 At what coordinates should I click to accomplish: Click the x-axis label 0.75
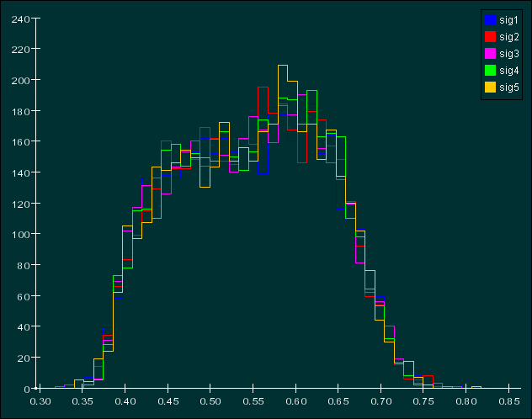423,401
